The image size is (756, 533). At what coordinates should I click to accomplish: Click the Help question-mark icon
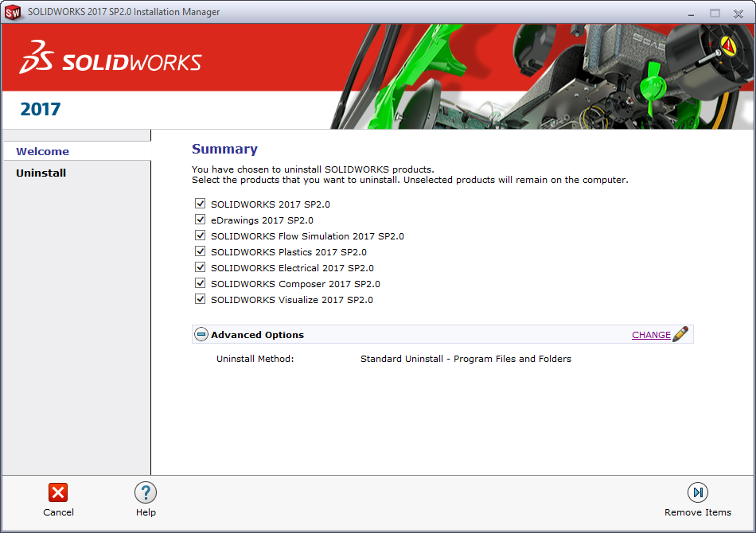[x=146, y=492]
